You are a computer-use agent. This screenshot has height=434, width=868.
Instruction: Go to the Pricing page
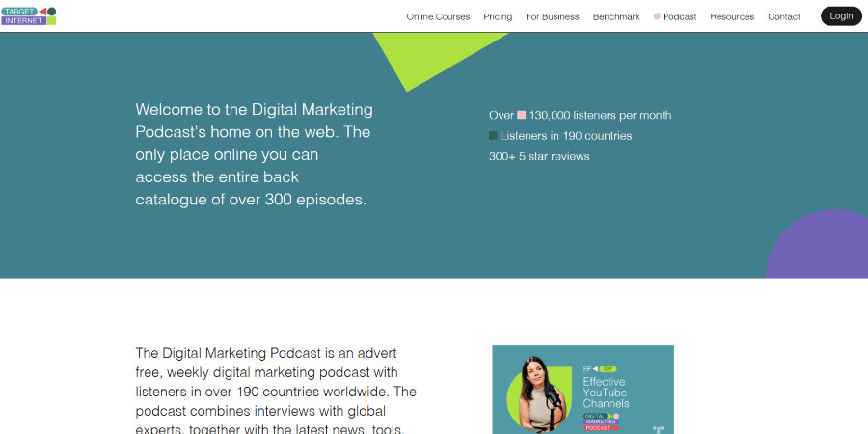(498, 16)
